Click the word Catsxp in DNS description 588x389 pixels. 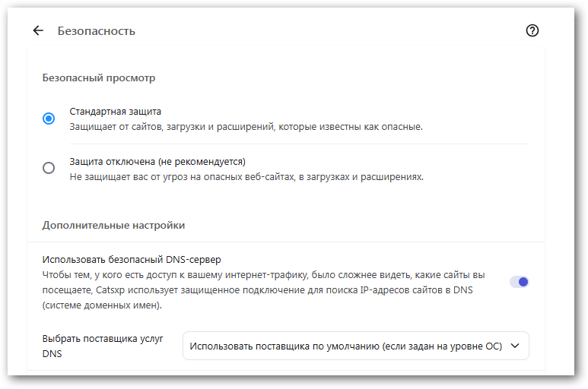113,289
